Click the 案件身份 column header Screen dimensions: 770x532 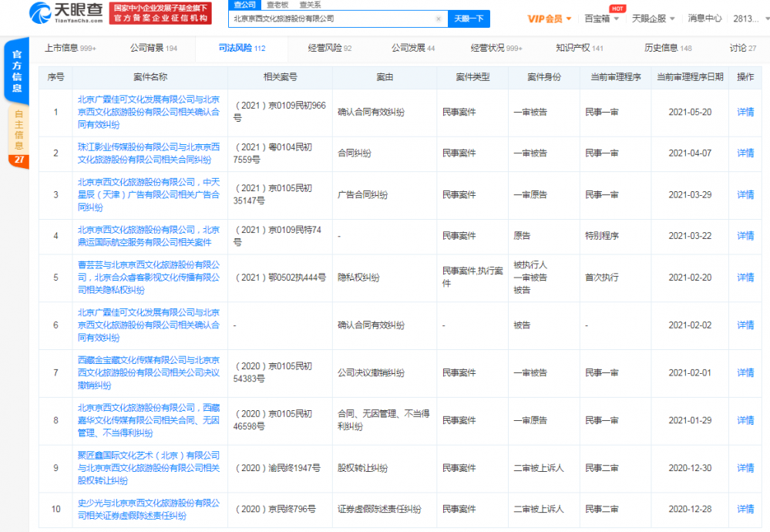543,77
